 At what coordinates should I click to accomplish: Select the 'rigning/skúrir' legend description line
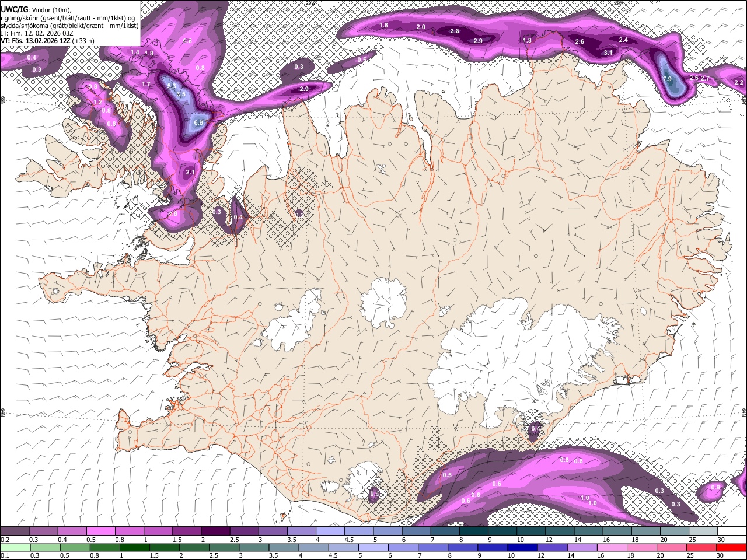pos(69,18)
